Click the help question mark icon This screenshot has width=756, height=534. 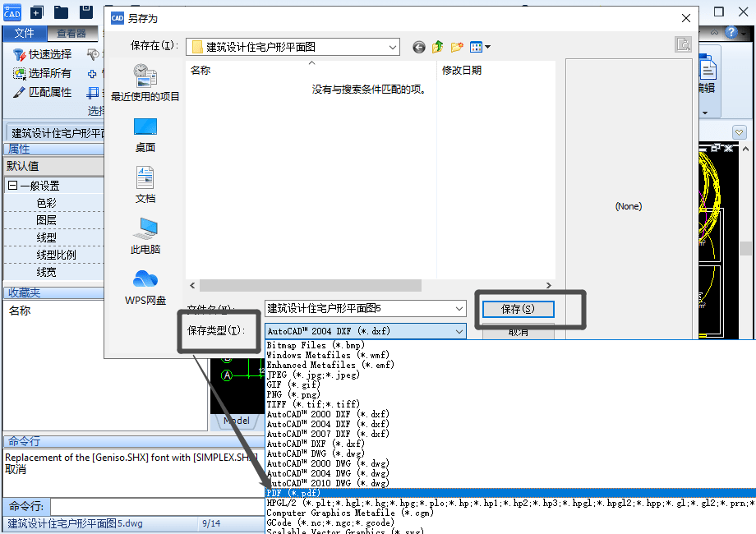point(731,32)
